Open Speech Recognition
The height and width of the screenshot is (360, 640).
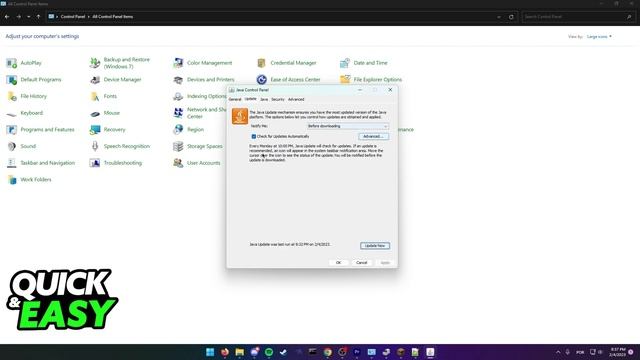pos(120,146)
